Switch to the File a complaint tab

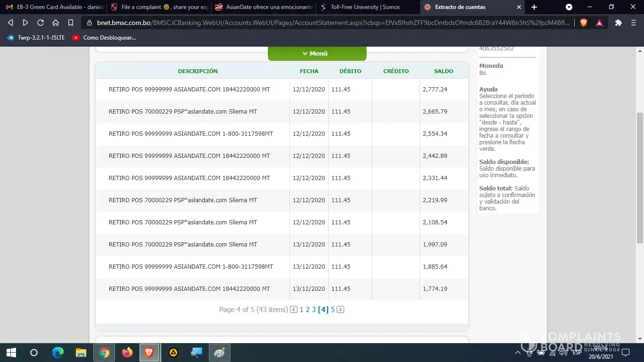coord(159,7)
